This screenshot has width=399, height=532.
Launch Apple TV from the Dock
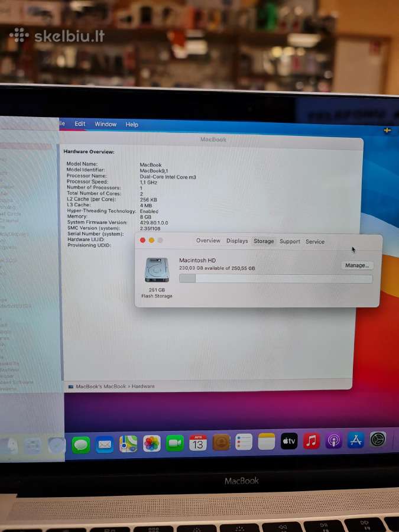click(289, 441)
